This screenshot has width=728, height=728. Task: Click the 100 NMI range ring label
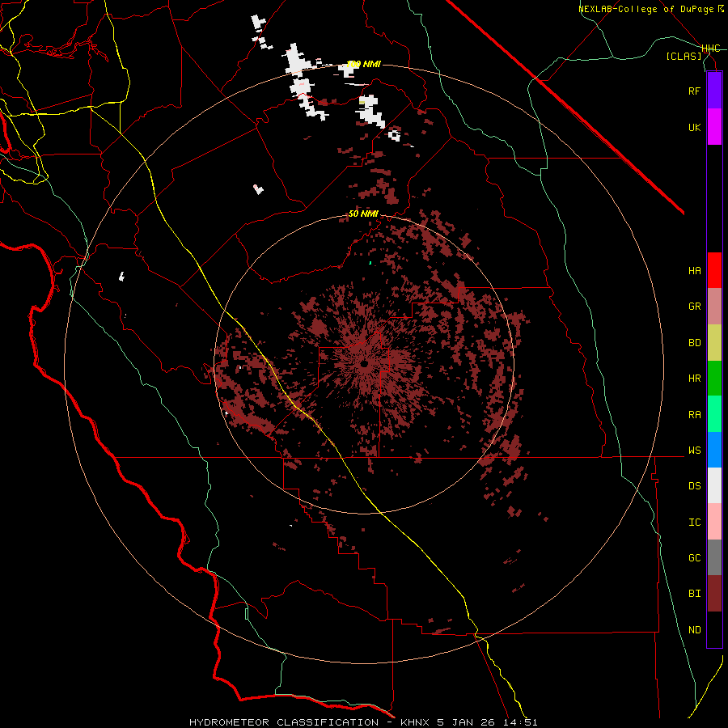click(363, 64)
